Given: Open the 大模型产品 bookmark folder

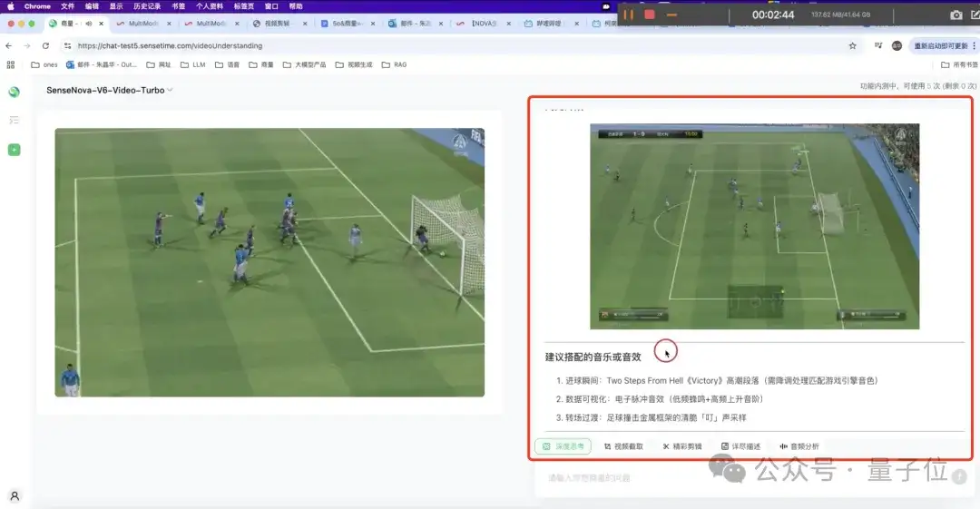Looking at the screenshot, I should point(304,64).
